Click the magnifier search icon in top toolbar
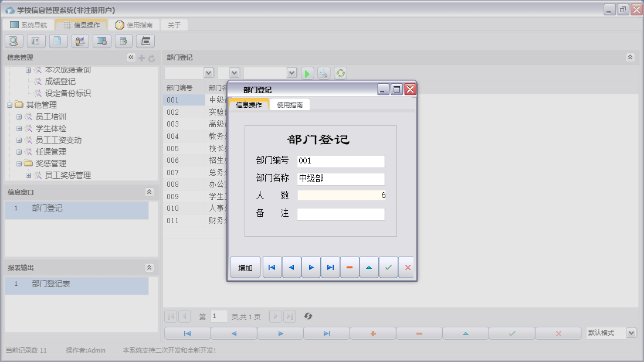 pyautogui.click(x=14, y=41)
